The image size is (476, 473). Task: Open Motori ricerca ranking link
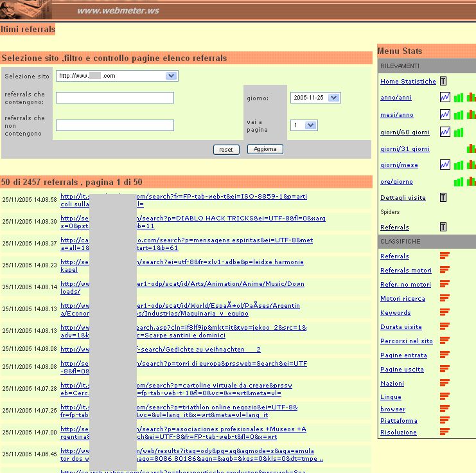click(x=403, y=299)
